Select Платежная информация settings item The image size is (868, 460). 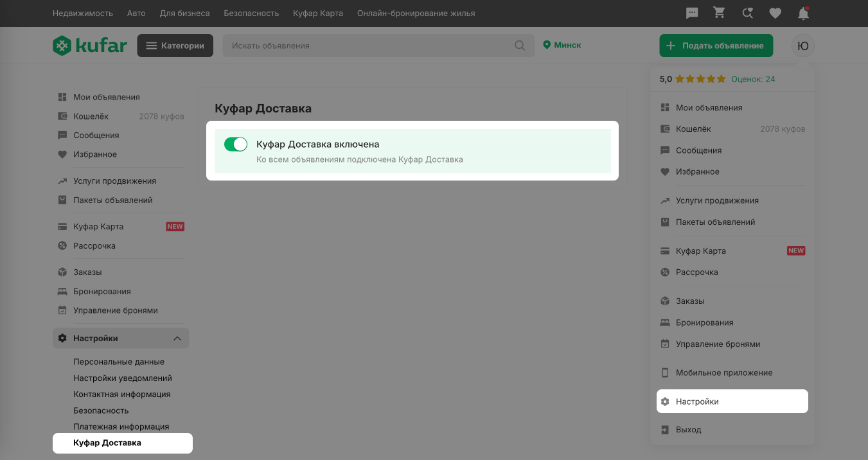coord(121,427)
